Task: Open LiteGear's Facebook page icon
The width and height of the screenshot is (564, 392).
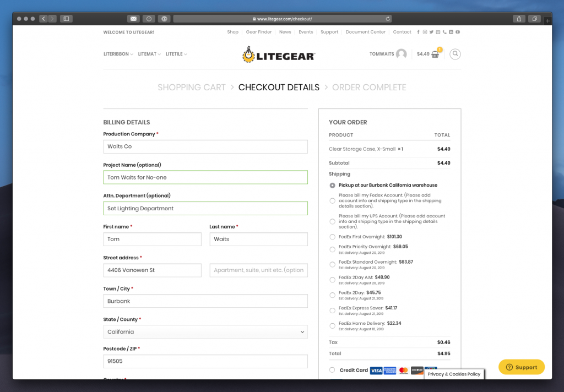Action: [x=418, y=32]
